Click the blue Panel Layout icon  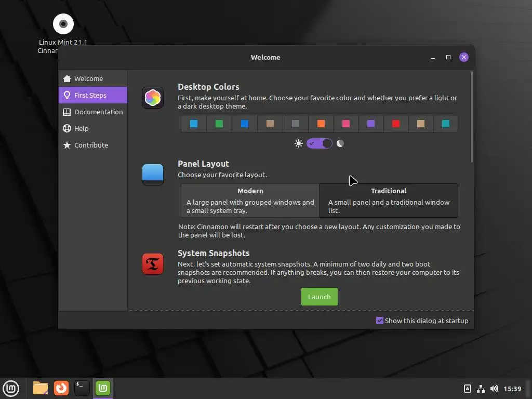(x=153, y=175)
